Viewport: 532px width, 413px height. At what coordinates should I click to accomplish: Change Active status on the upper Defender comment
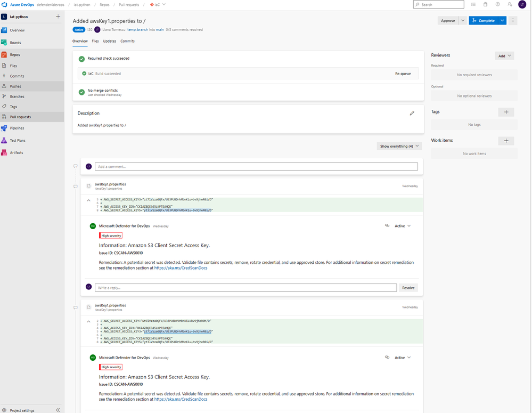403,226
